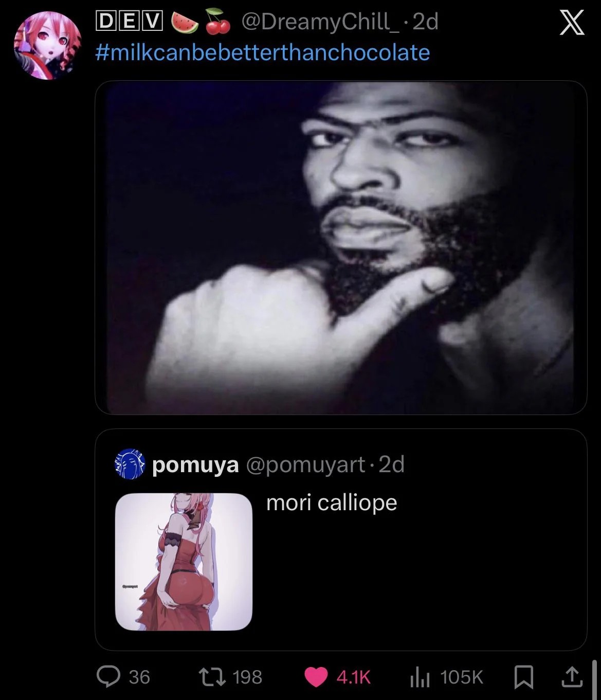Viewport: 601px width, 700px height.
Task: Open the quoted artwork thumbnail
Action: pyautogui.click(x=184, y=562)
